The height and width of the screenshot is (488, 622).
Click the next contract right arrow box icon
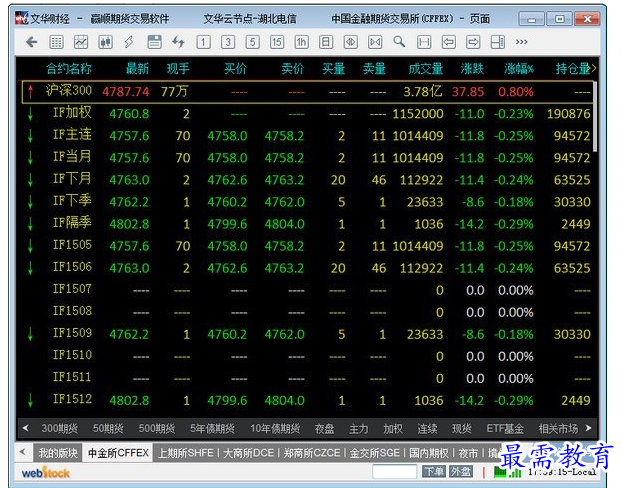coord(473,42)
